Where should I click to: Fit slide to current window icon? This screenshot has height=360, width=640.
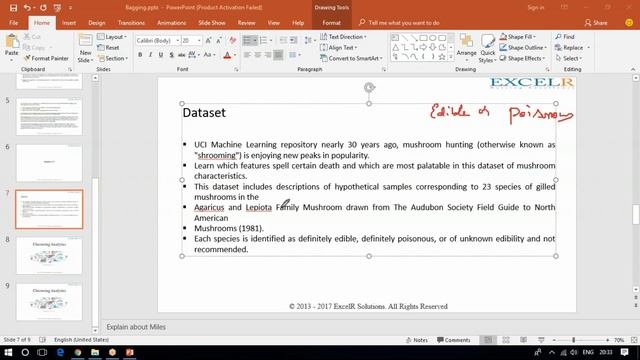coord(634,340)
